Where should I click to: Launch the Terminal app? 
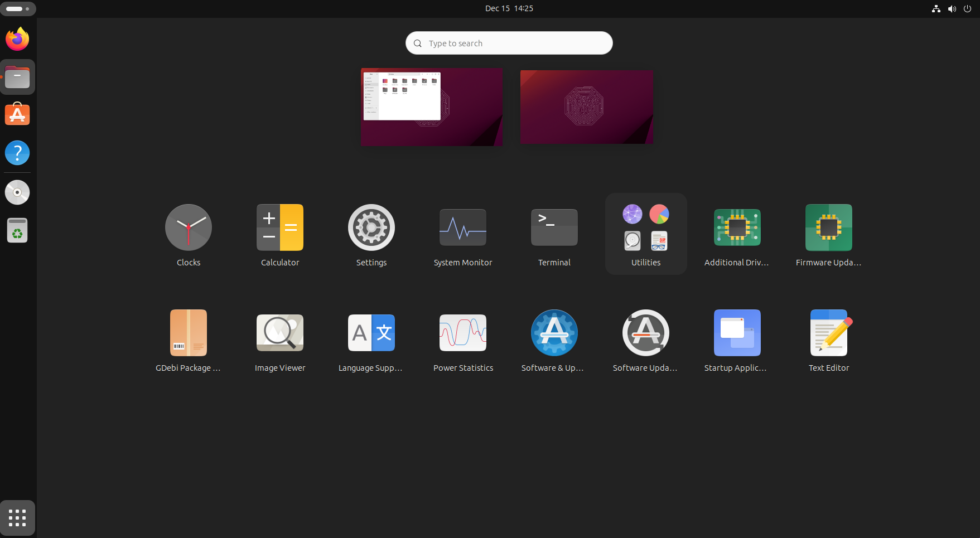[554, 227]
